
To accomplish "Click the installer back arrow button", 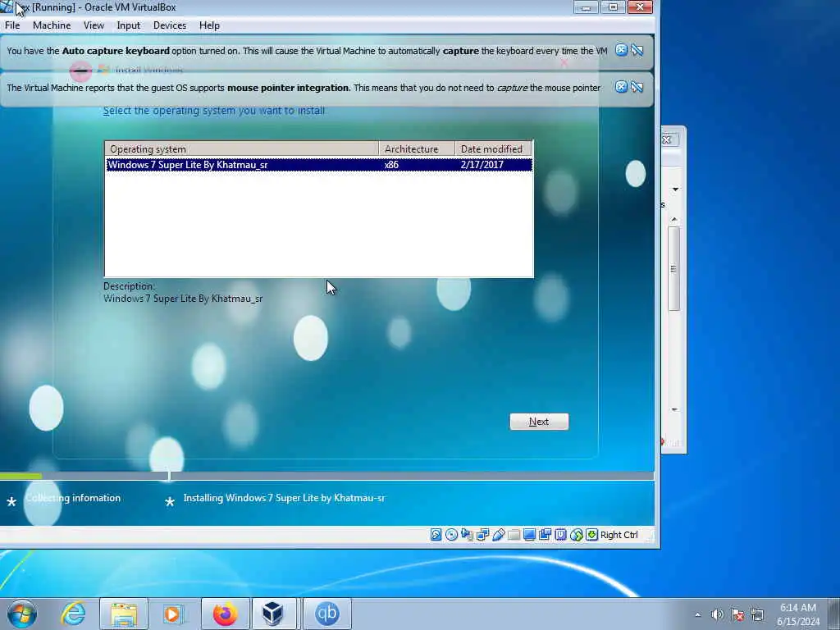I will 80,71.
